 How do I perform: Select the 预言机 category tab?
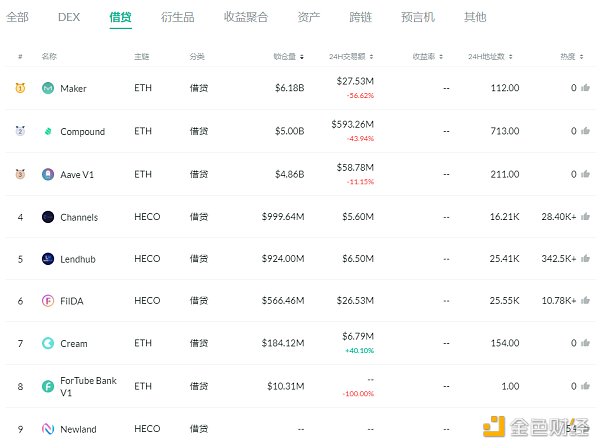[x=415, y=17]
